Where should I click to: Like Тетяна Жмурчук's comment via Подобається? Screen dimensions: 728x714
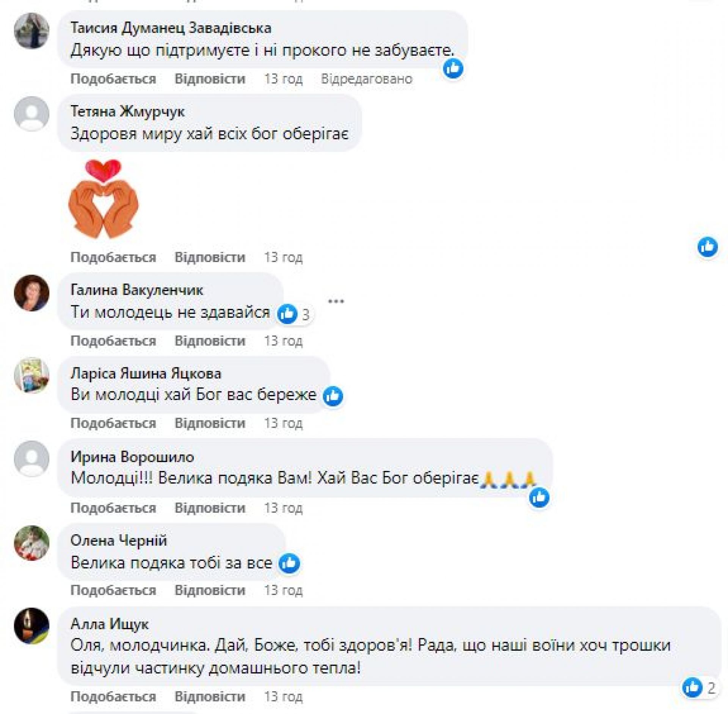(113, 257)
